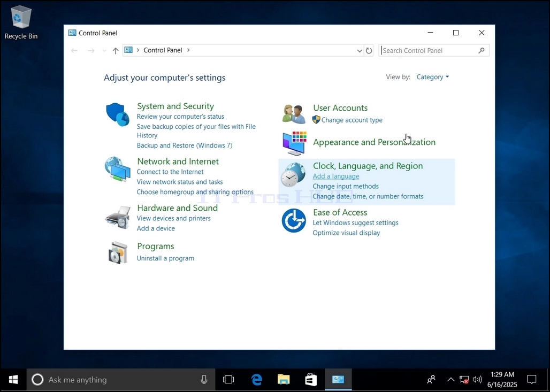Click Control Panel taskbar button

coord(338,379)
